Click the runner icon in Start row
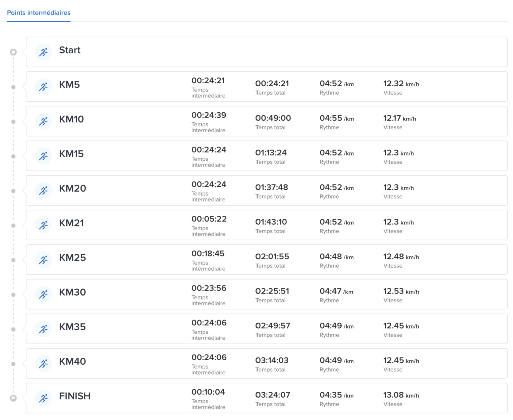 (43, 52)
